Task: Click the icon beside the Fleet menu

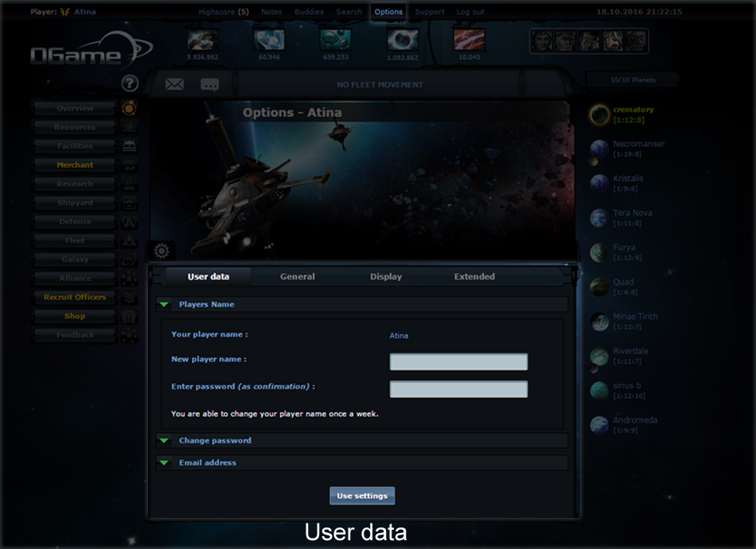Action: click(129, 240)
